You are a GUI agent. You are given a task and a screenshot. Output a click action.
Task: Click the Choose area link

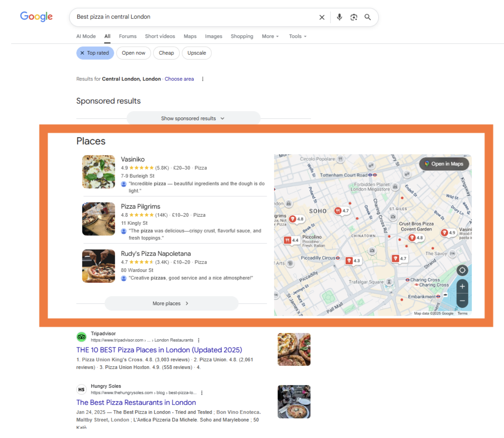179,79
